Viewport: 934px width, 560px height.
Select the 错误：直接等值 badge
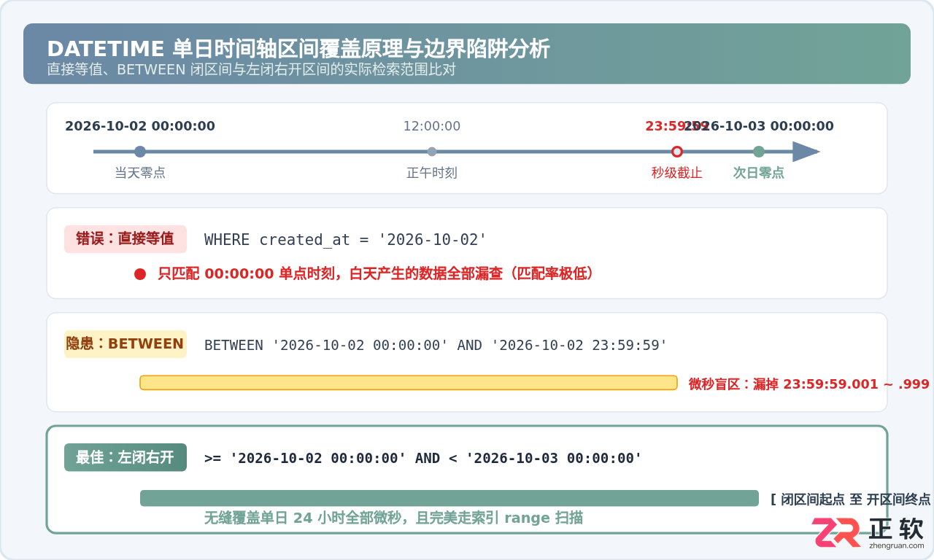pos(126,239)
